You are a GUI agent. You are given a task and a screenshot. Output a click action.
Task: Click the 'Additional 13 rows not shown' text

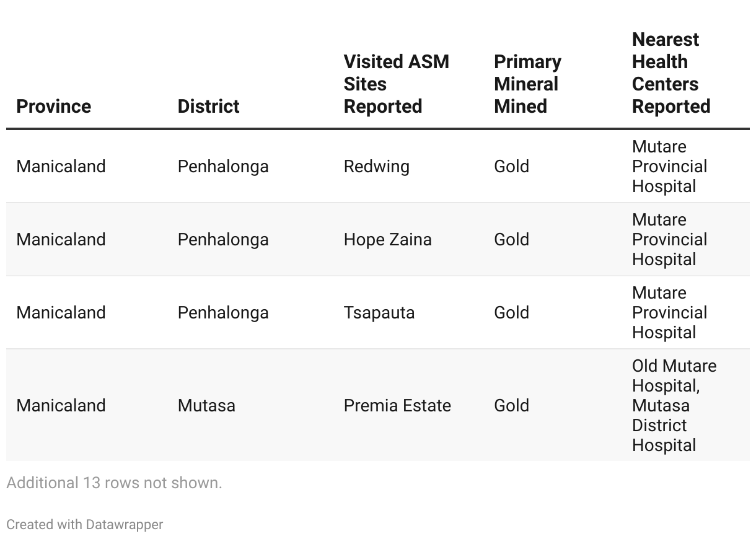tap(114, 483)
